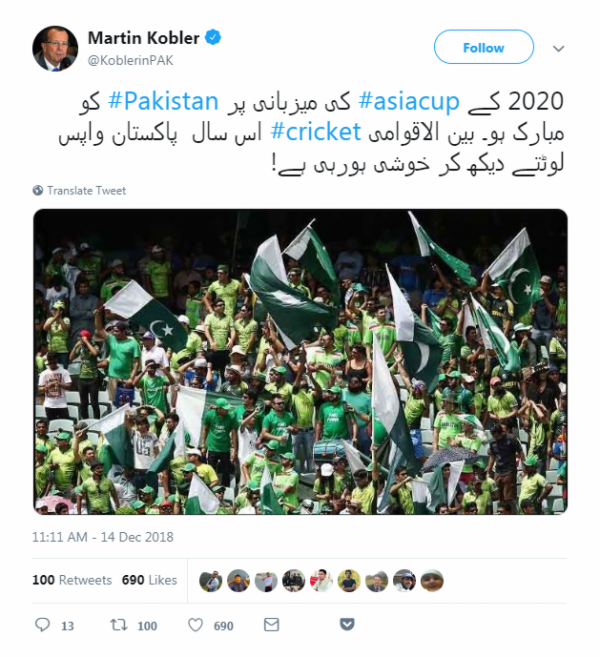600x657 pixels.
Task: Expand the tweet options chevron menu
Action: (x=558, y=49)
